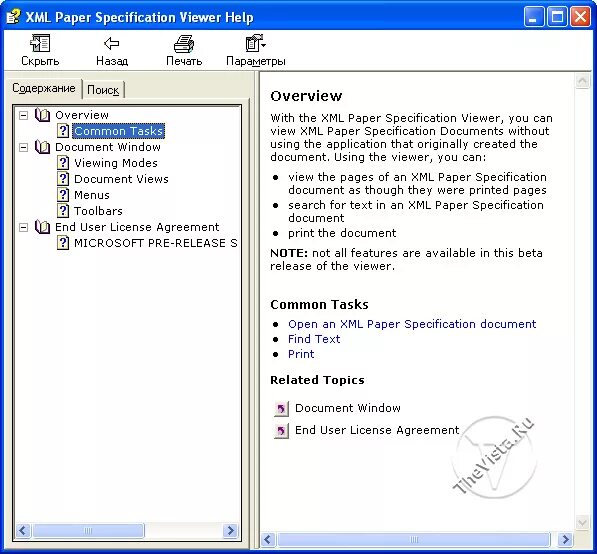Select End User License Agreement label in tree
This screenshot has width=597, height=554.
pyautogui.click(x=137, y=227)
